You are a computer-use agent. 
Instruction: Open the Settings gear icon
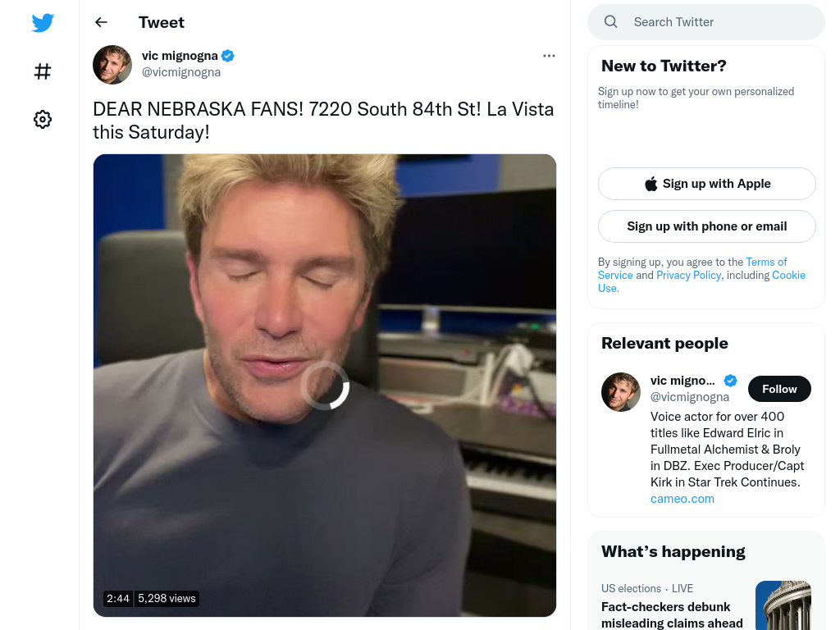43,119
